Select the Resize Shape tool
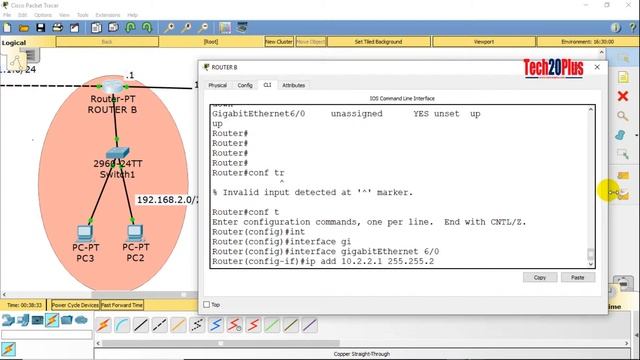Screen dimensions: 640x360 click(623, 154)
